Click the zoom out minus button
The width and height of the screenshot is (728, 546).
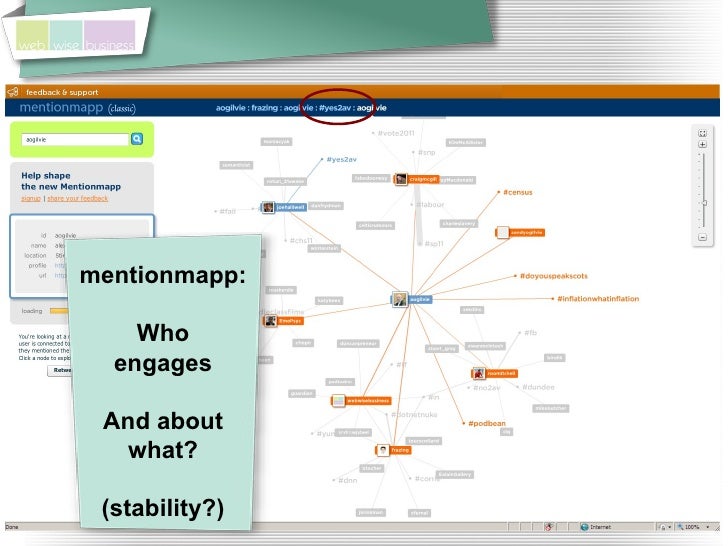pyautogui.click(x=702, y=237)
